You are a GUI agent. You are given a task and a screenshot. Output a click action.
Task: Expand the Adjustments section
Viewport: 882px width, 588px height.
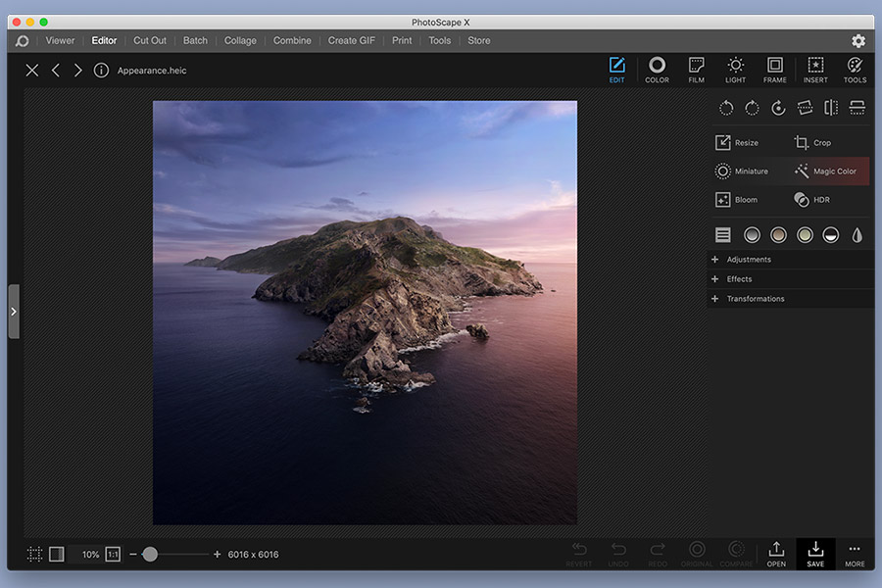pyautogui.click(x=790, y=260)
